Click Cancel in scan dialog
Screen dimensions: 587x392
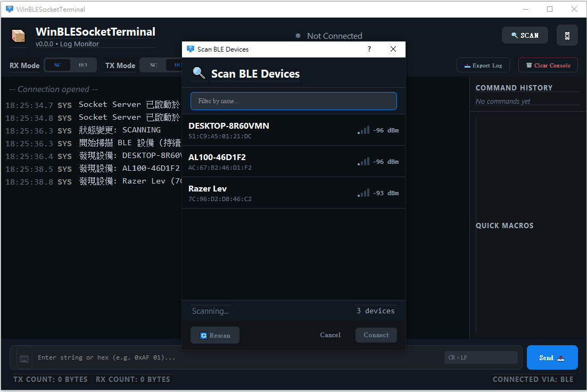point(330,335)
